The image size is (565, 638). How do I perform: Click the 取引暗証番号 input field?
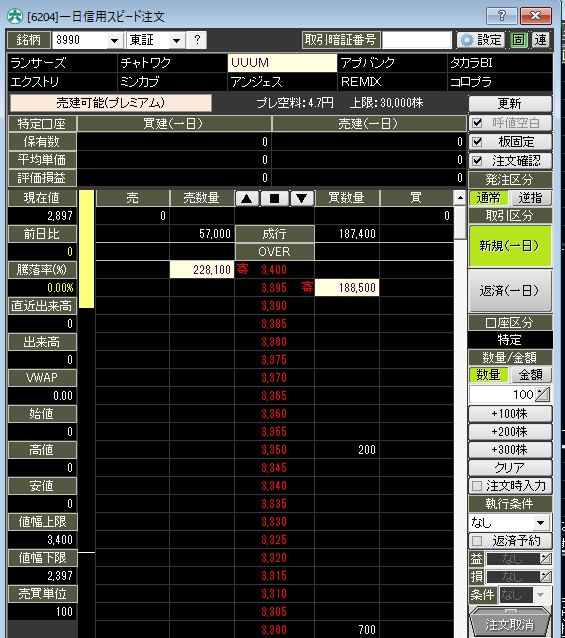[x=417, y=40]
